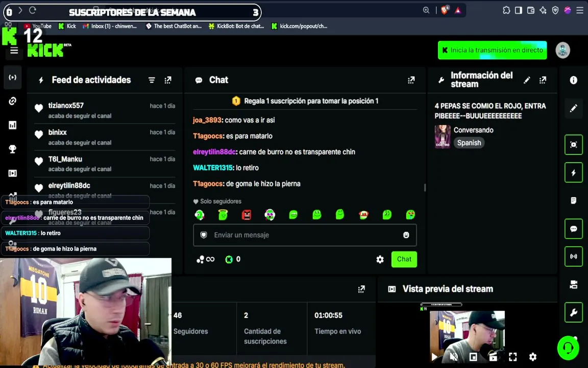The height and width of the screenshot is (368, 588).
Task: Click the K channel points counter
Action: coord(233,259)
